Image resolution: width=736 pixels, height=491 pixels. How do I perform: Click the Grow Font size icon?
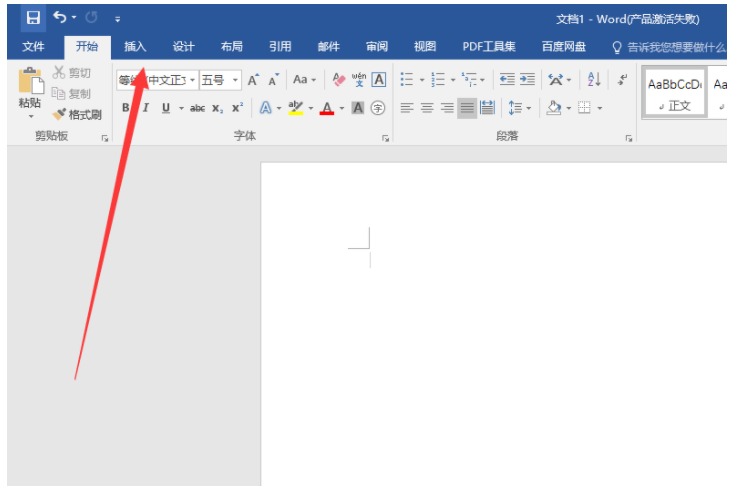pos(253,80)
